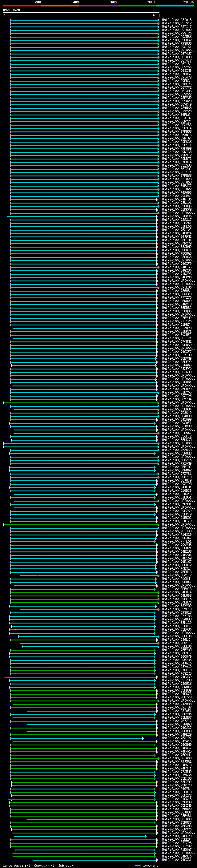
Task: Select the UniRef100_Q5ZKK8 label
Action: 177,450
